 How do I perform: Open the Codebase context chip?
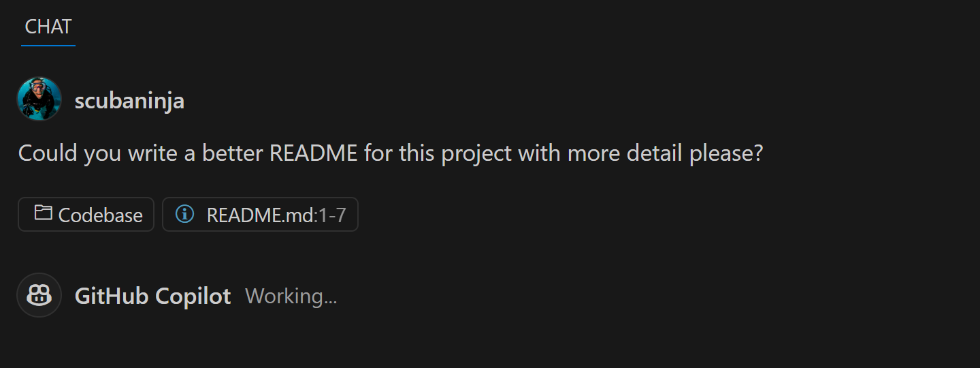(86, 215)
